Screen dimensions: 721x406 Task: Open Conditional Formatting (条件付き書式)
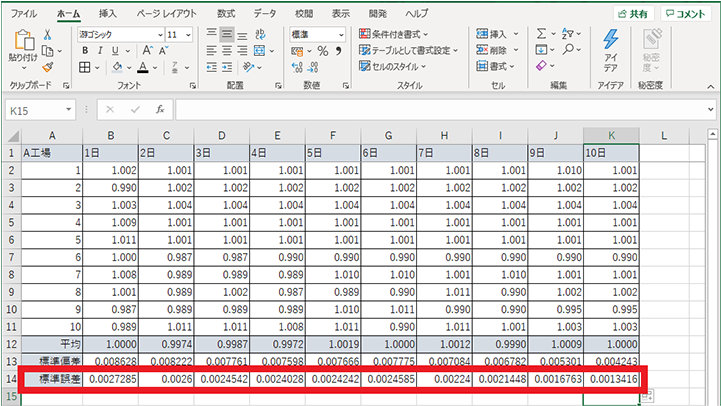point(393,34)
